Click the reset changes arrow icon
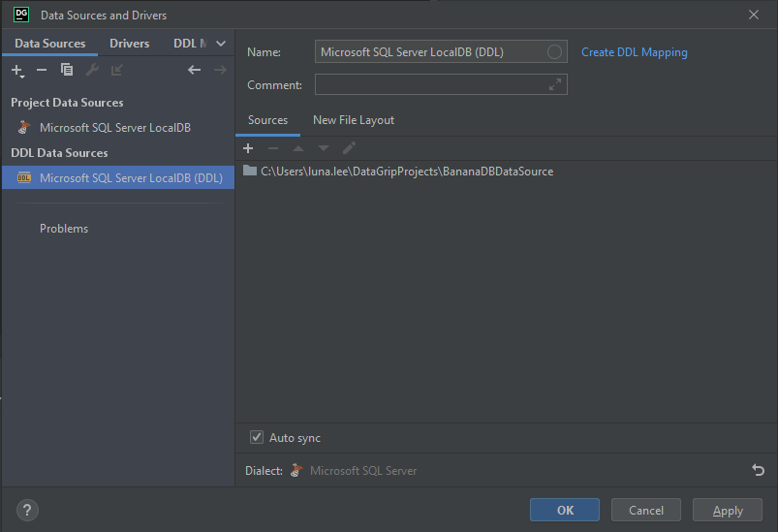The width and height of the screenshot is (778, 532). click(x=758, y=470)
